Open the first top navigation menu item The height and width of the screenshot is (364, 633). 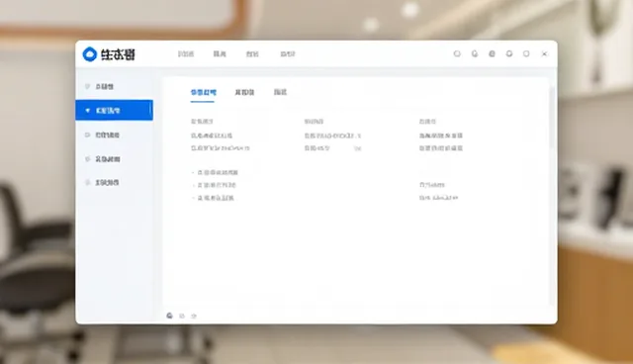click(x=186, y=53)
